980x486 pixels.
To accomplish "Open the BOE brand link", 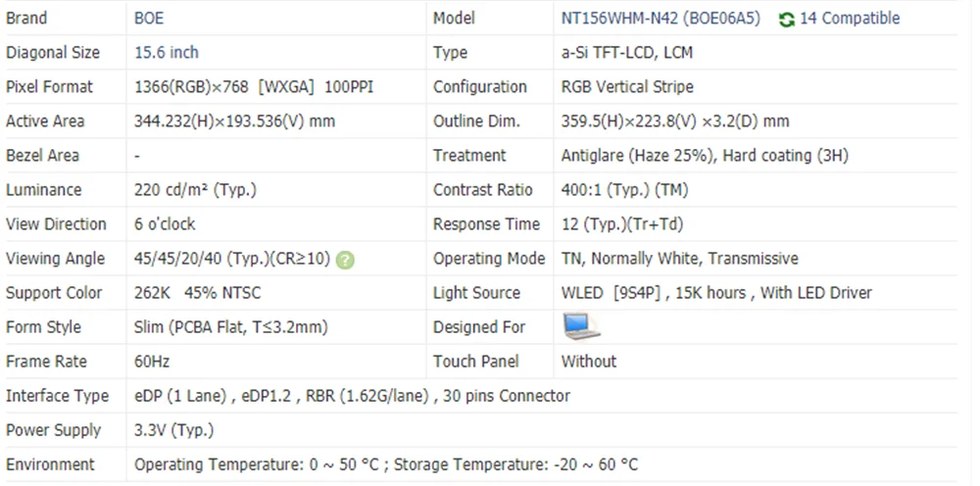I will pyautogui.click(x=149, y=19).
